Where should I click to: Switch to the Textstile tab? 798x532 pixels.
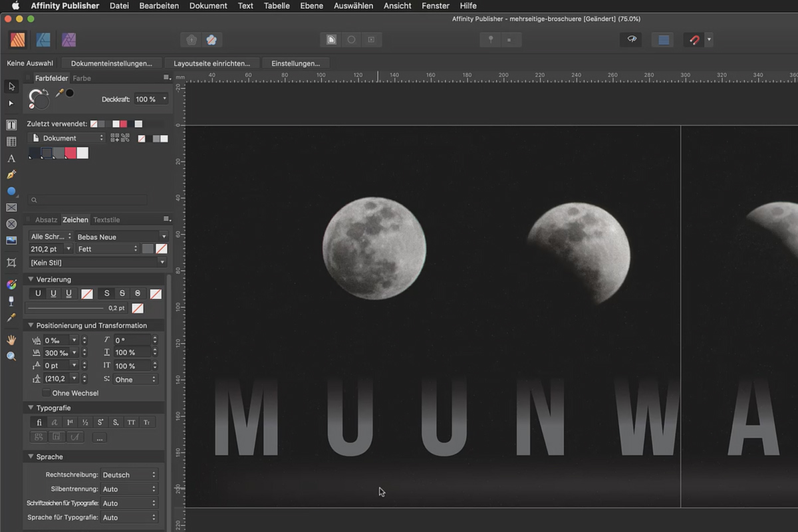pos(106,219)
